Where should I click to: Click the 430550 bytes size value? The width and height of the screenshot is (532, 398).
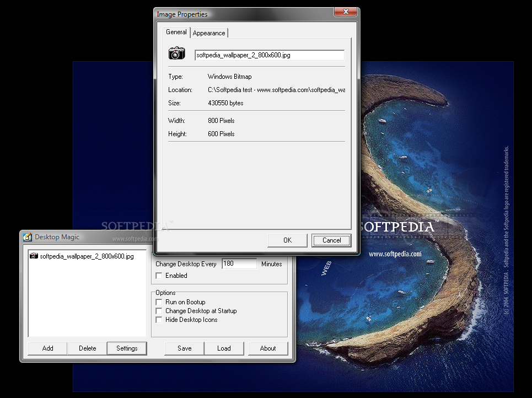[x=225, y=103]
